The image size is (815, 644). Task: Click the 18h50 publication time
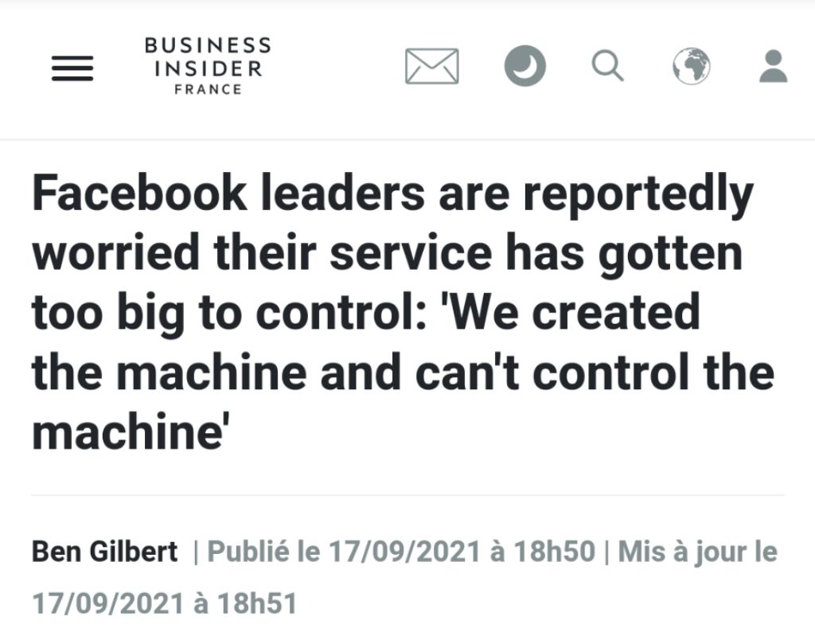tap(552, 552)
